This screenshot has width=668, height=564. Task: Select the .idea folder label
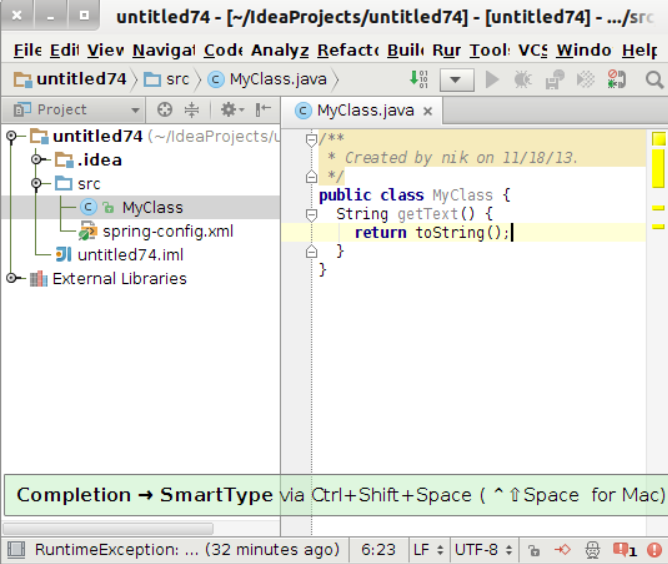pyautogui.click(x=100, y=160)
